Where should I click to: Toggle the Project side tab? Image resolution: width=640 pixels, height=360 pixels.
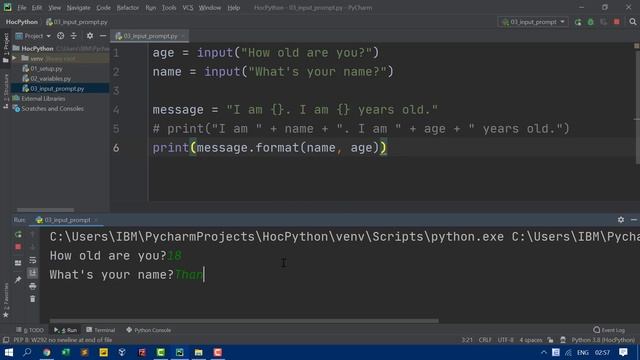click(x=6, y=48)
